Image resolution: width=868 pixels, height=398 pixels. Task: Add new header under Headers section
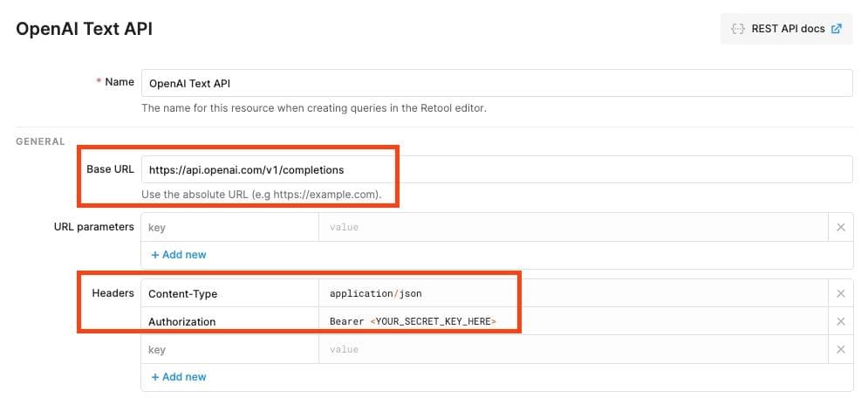tap(178, 377)
